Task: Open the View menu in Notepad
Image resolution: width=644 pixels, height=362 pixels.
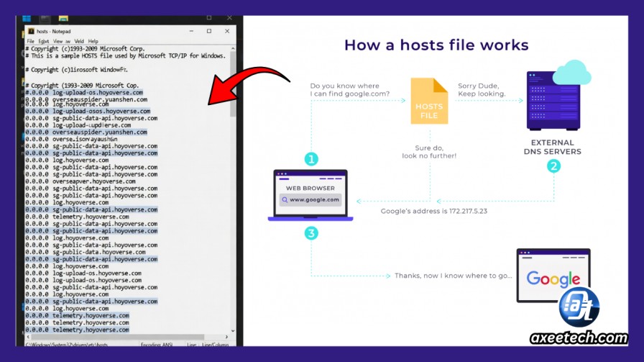Action: 58,41
